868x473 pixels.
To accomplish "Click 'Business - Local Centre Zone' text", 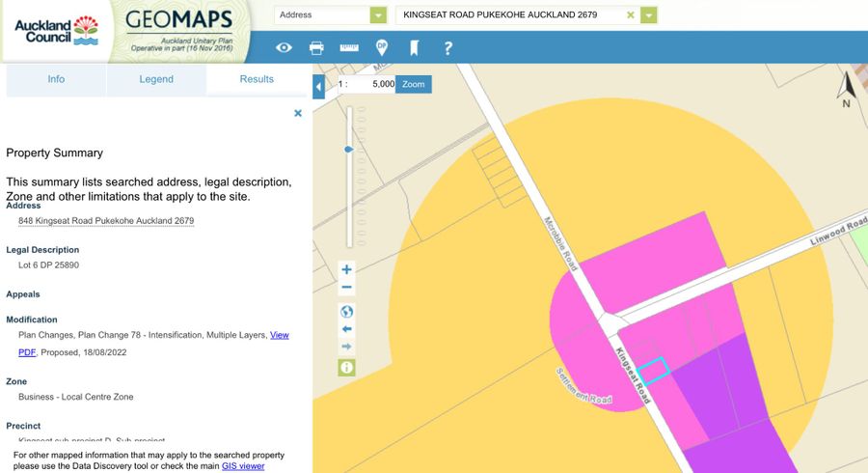I will tap(76, 397).
